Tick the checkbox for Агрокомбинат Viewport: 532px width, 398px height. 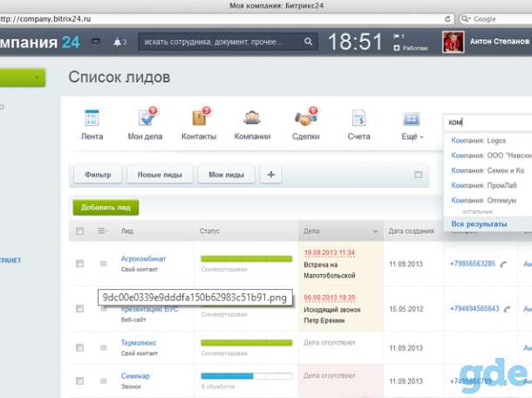[79, 264]
